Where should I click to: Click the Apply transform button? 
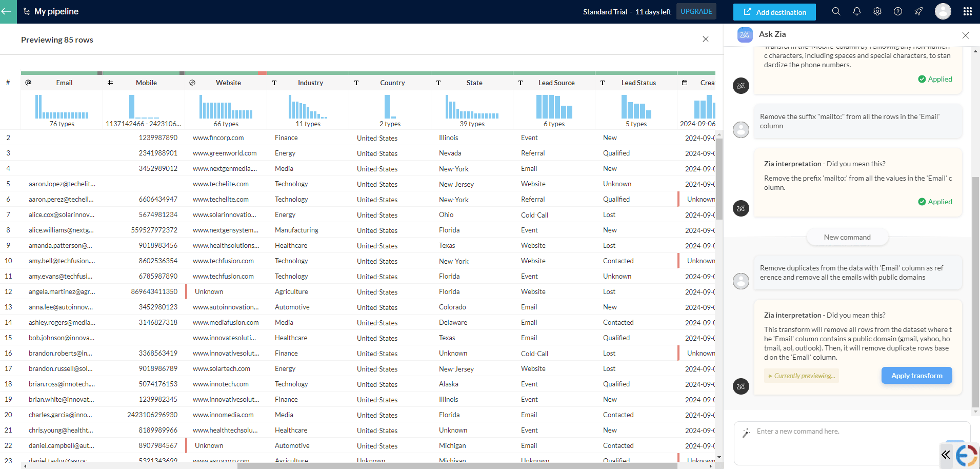tap(916, 376)
